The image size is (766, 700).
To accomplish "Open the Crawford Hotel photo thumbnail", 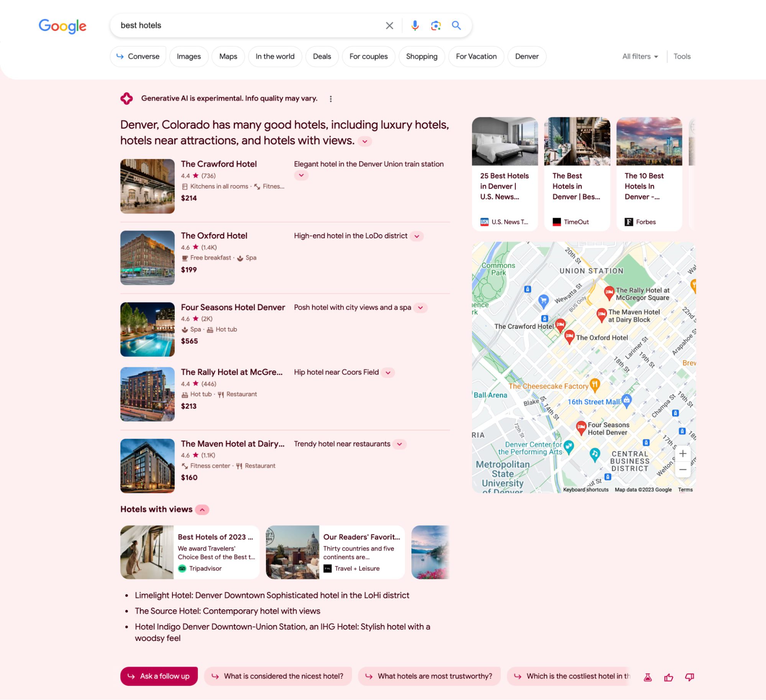I will click(x=148, y=186).
